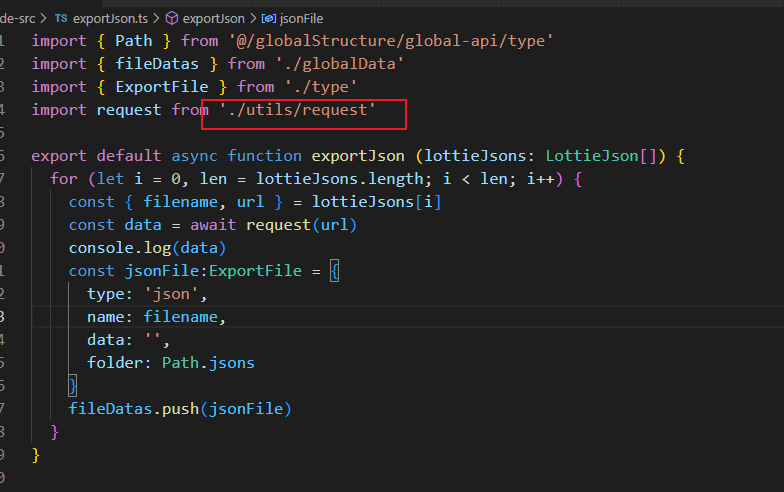
Task: Click request(url) function call
Action: click(x=302, y=224)
